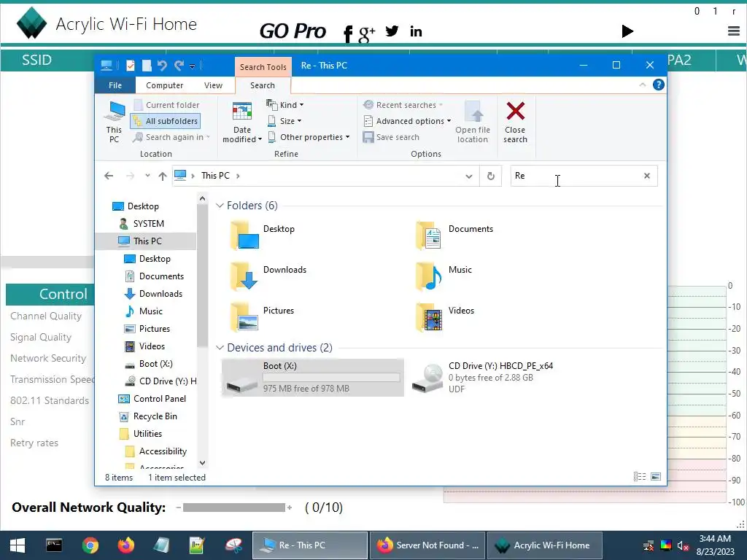Switch to the Computer ribbon tab
The width and height of the screenshot is (747, 560).
[164, 85]
